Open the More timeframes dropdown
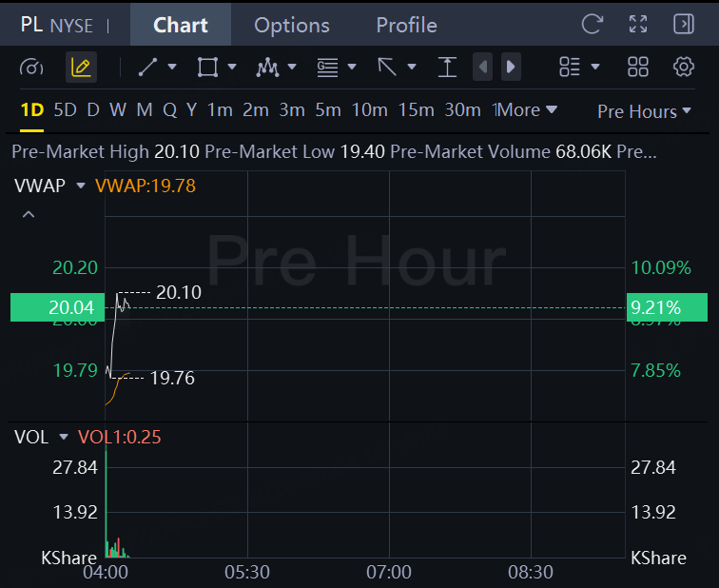Image resolution: width=719 pixels, height=588 pixels. coord(526,110)
